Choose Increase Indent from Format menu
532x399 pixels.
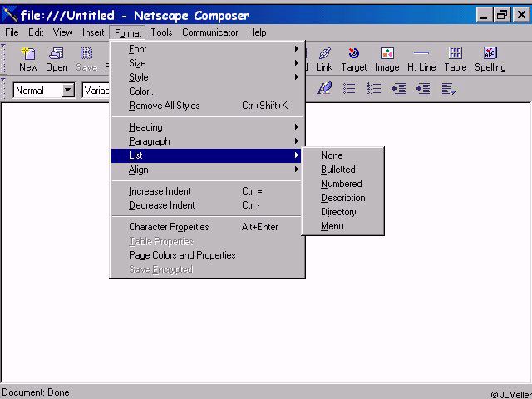click(208, 191)
